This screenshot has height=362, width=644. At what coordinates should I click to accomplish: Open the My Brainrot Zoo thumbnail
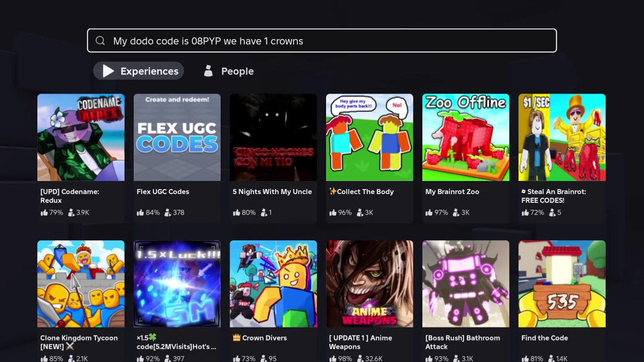(465, 137)
